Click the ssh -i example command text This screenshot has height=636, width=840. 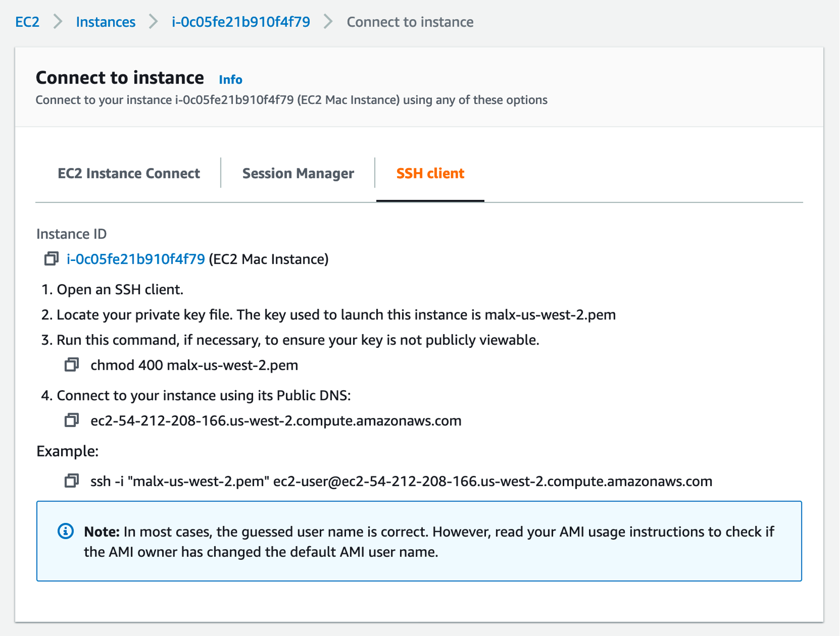click(401, 481)
